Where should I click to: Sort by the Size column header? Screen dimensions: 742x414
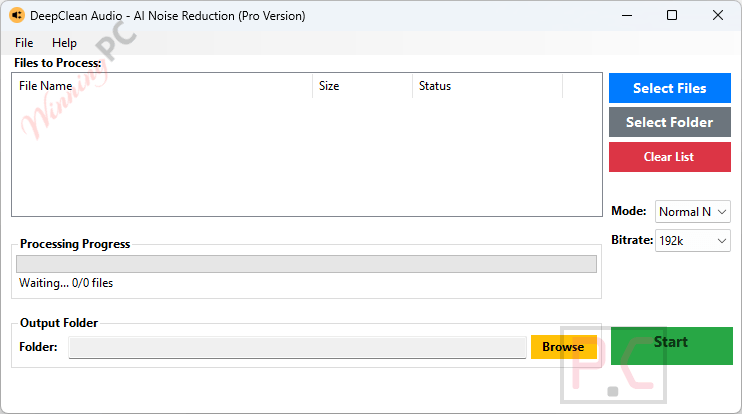(362, 86)
